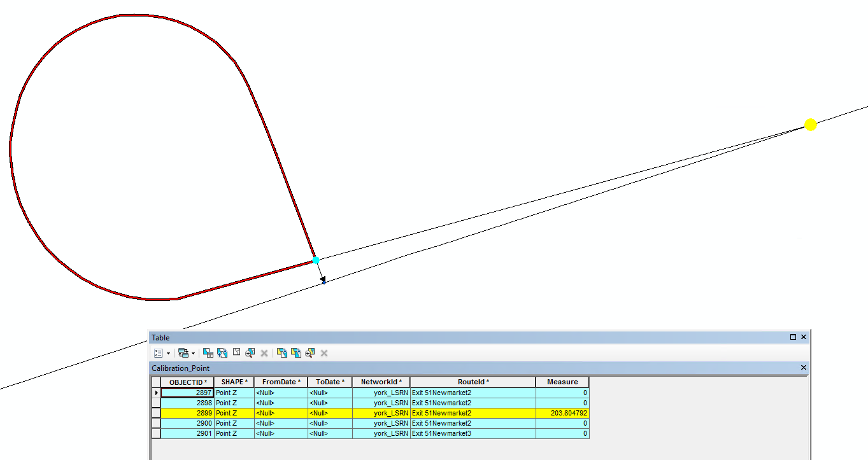Click the cyan calibration point on map
This screenshot has width=868, height=460.
click(316, 260)
